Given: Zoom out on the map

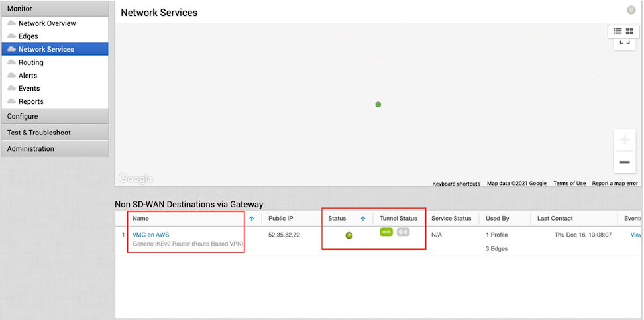Looking at the screenshot, I should [624, 162].
